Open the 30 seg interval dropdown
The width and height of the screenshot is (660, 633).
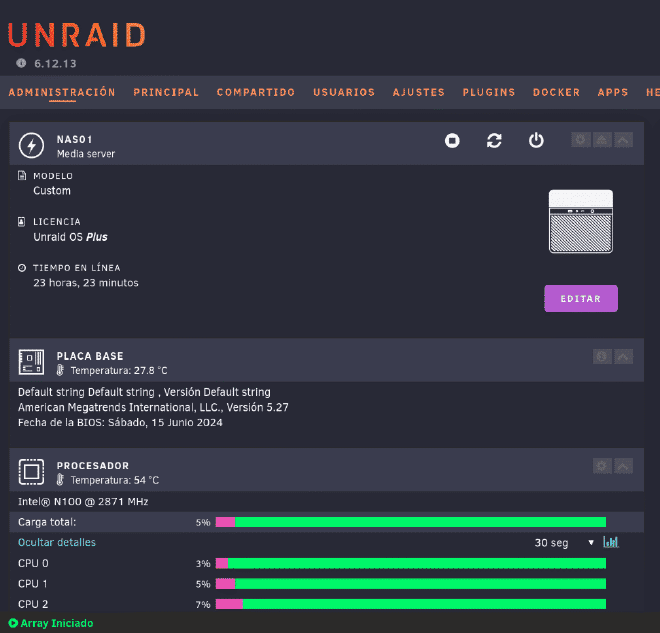[x=564, y=543]
